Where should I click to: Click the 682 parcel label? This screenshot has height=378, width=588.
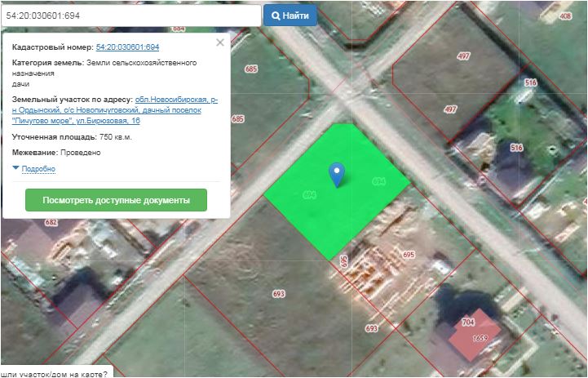coord(51,222)
